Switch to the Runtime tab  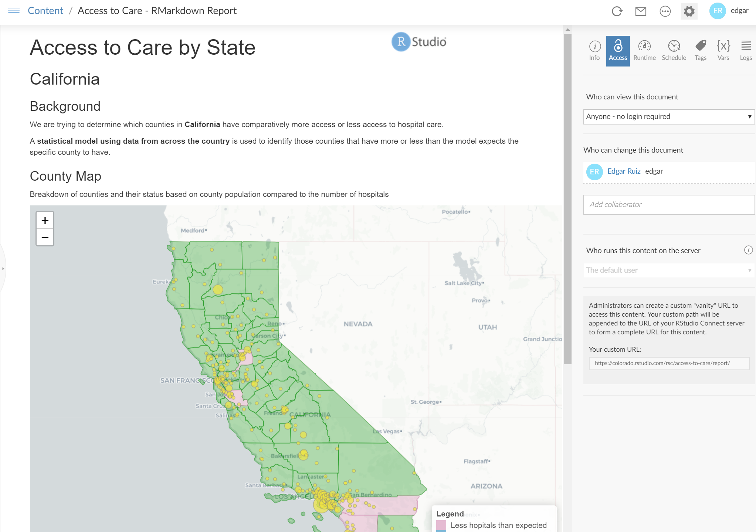(x=644, y=51)
